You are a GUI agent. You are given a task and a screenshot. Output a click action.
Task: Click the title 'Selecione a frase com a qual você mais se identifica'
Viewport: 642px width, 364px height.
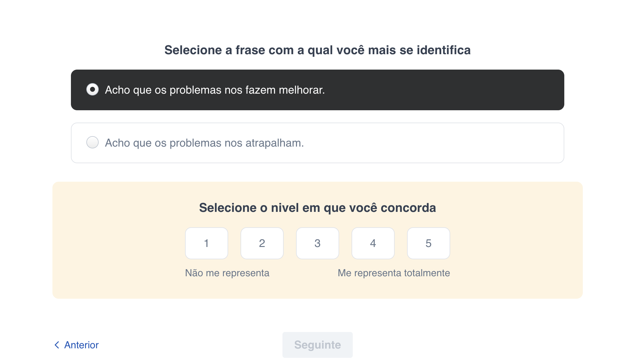(318, 50)
